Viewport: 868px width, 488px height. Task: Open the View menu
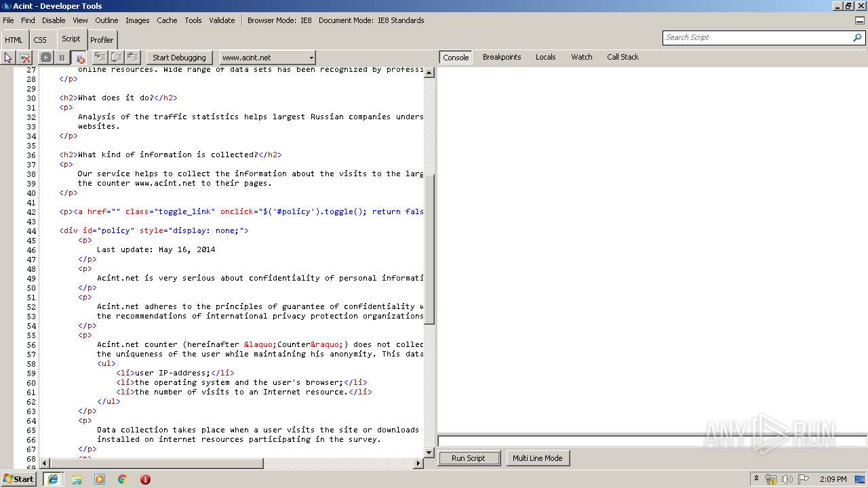pyautogui.click(x=80, y=20)
